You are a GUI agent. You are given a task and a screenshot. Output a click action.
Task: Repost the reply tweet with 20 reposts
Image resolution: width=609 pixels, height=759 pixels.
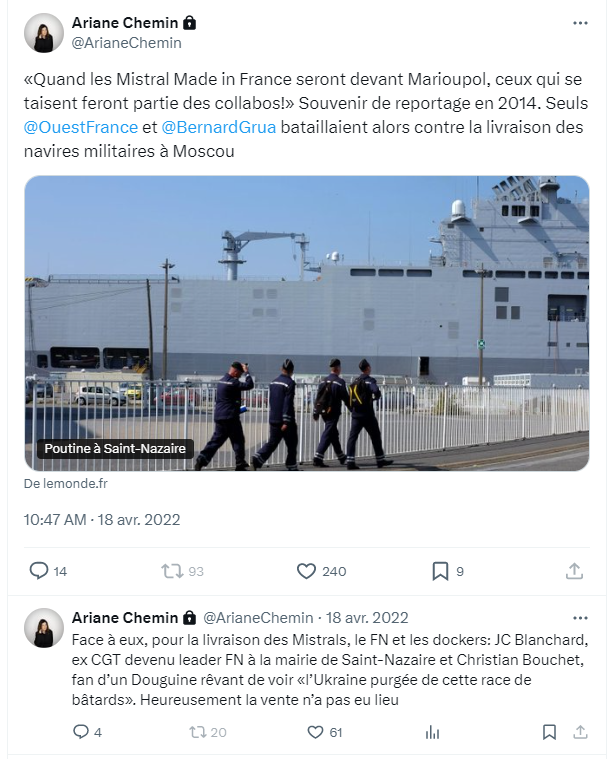pos(197,732)
